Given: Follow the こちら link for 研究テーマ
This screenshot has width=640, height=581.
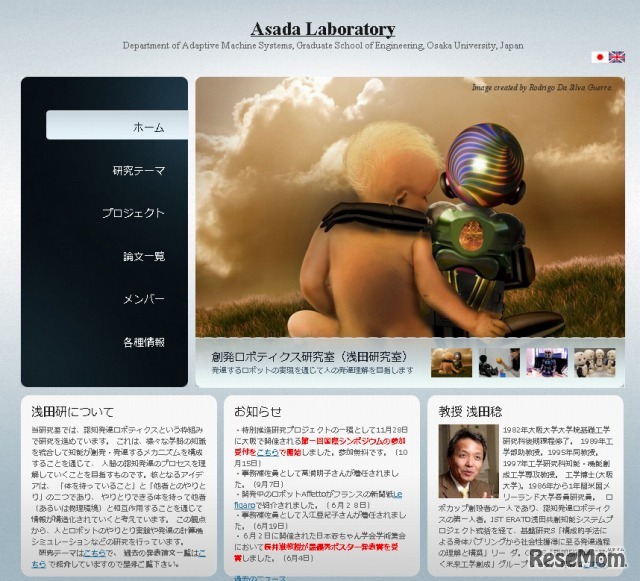Looking at the screenshot, I should point(95,553).
